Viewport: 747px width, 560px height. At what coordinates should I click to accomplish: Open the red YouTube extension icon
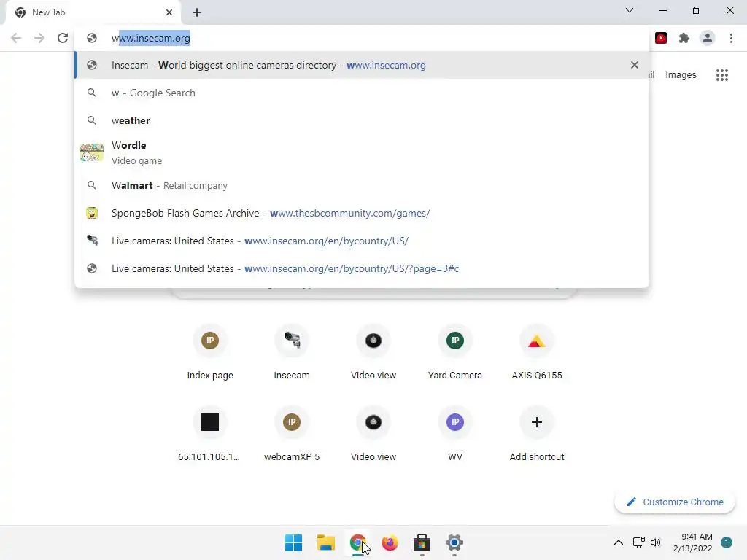point(661,38)
